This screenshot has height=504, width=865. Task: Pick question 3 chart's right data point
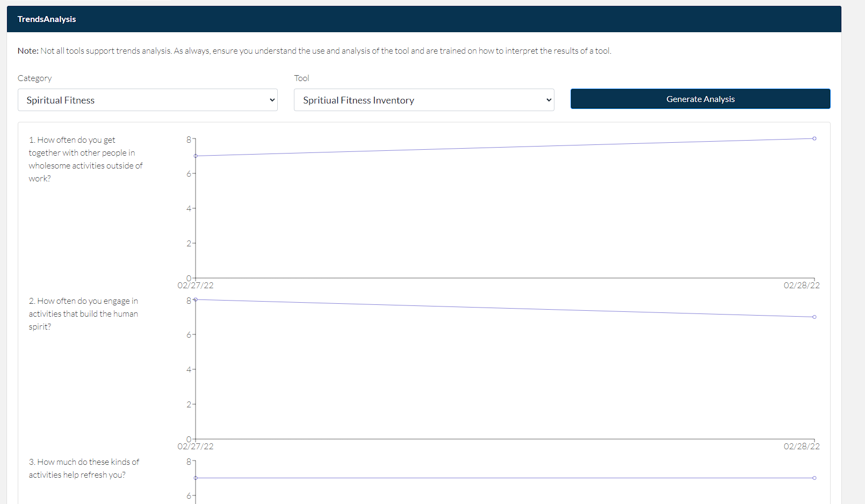tap(814, 478)
